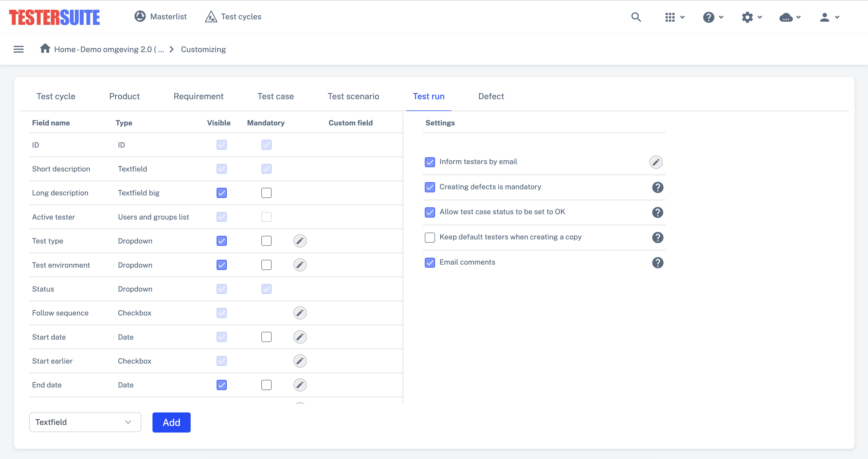Expand the help dropdown chevron
The height and width of the screenshot is (459, 868).
coord(721,17)
